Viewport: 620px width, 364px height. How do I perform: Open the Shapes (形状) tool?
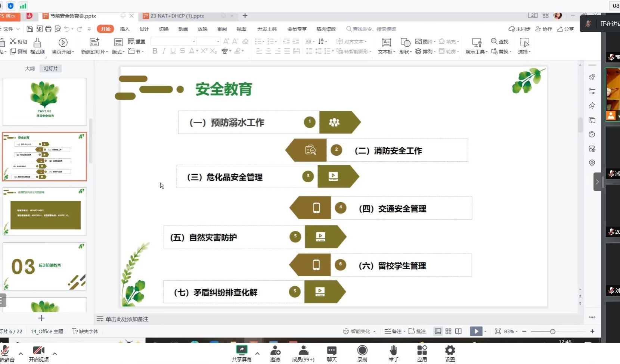405,43
